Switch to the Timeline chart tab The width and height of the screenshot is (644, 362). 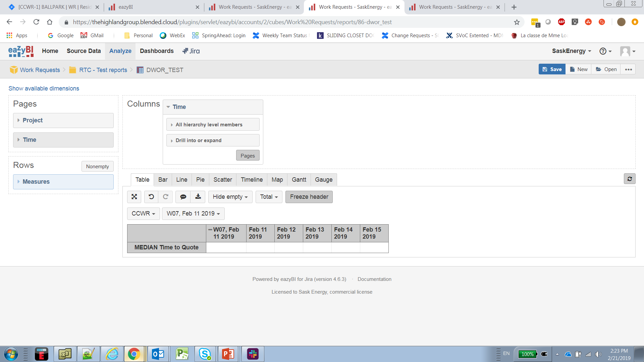click(252, 180)
